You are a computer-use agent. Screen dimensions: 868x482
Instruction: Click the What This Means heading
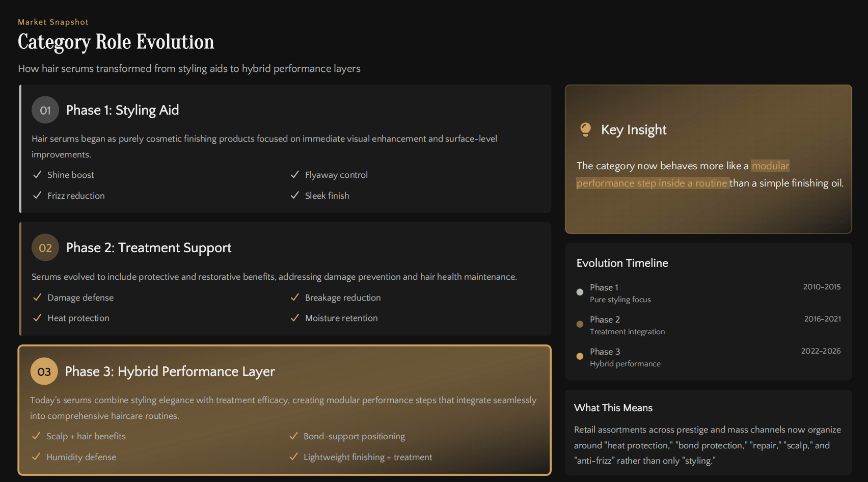(613, 408)
